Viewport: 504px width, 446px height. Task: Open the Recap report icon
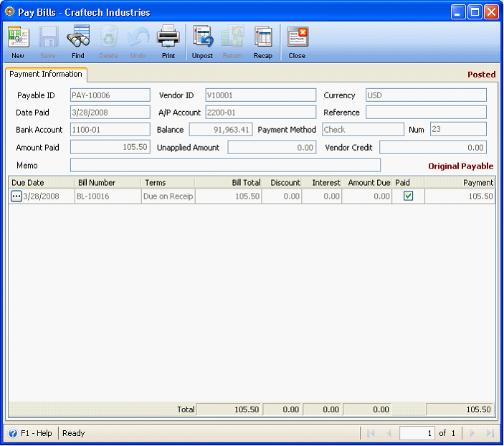[x=263, y=37]
